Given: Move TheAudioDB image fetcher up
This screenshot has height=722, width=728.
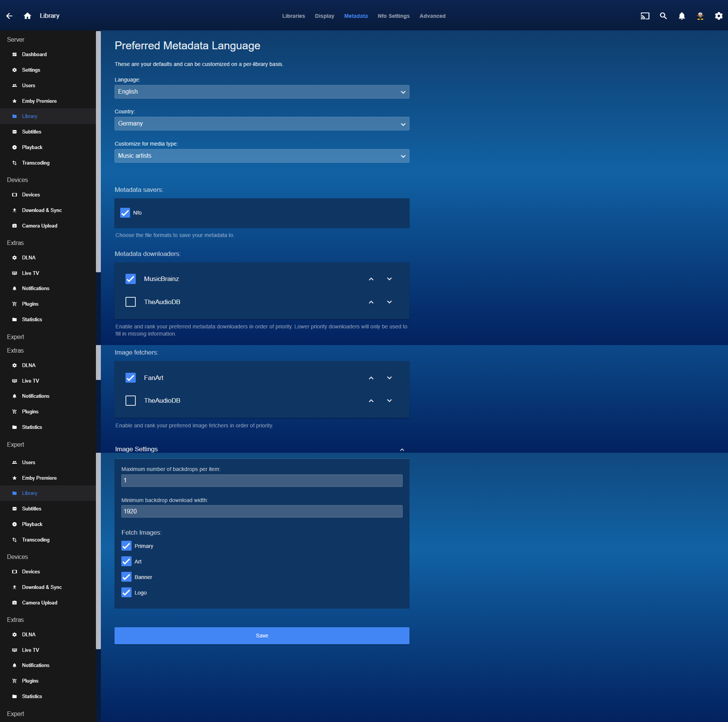Looking at the screenshot, I should tap(371, 401).
